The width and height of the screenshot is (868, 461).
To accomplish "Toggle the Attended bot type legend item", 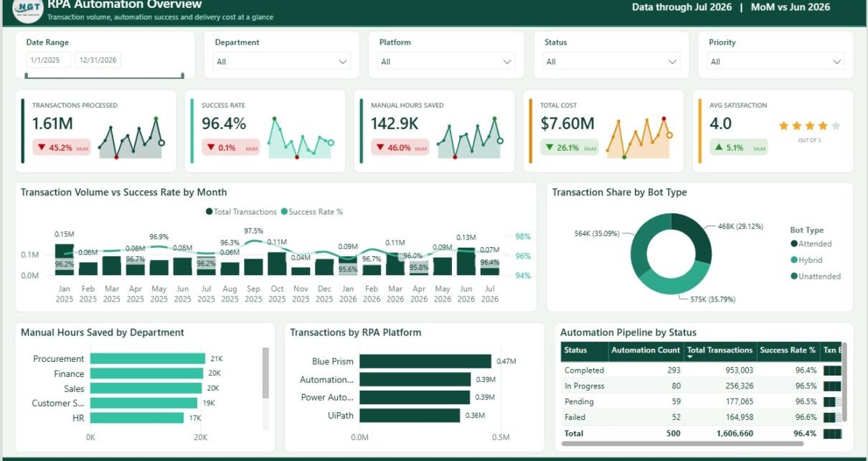I will coord(811,244).
